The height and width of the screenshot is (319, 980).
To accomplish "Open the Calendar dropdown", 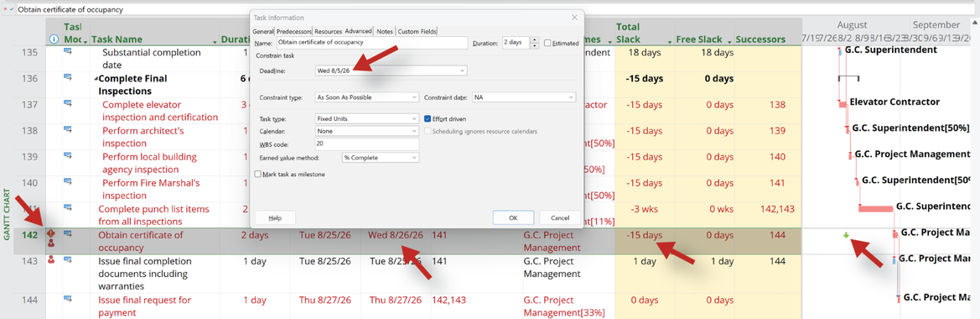I will (414, 131).
